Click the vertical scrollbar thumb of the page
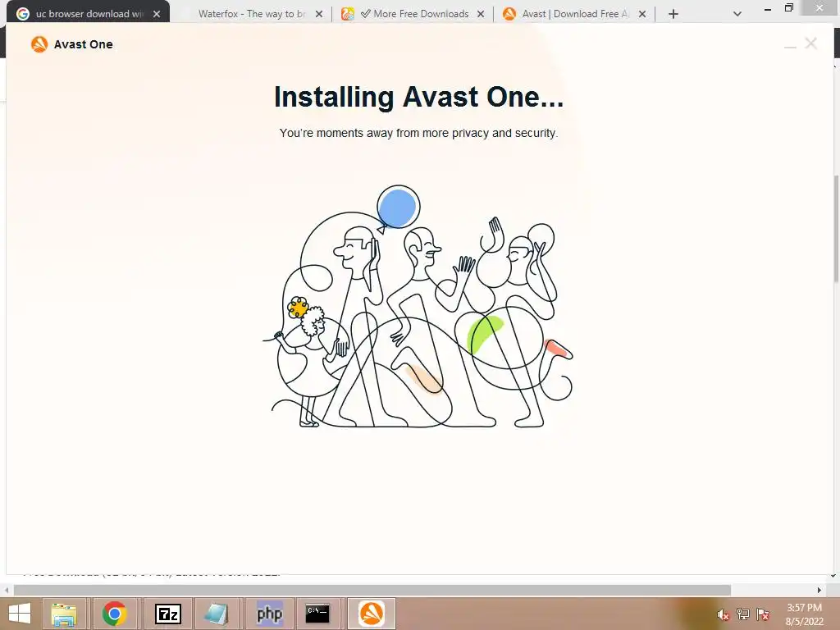This screenshot has width=840, height=630. pyautogui.click(x=836, y=229)
